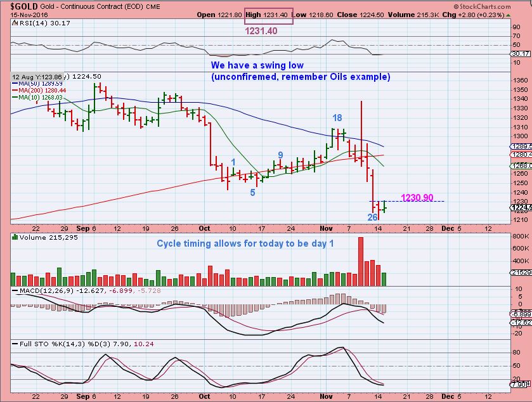This screenshot has width=532, height=402.
Task: Click the 215295 volume value tag
Action: coord(521,273)
